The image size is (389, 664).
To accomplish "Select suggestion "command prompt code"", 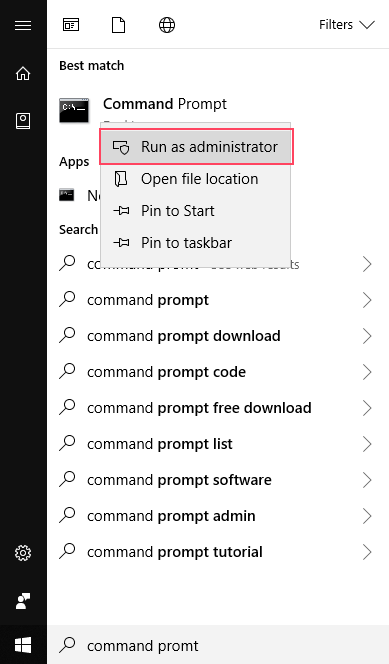I will (166, 372).
